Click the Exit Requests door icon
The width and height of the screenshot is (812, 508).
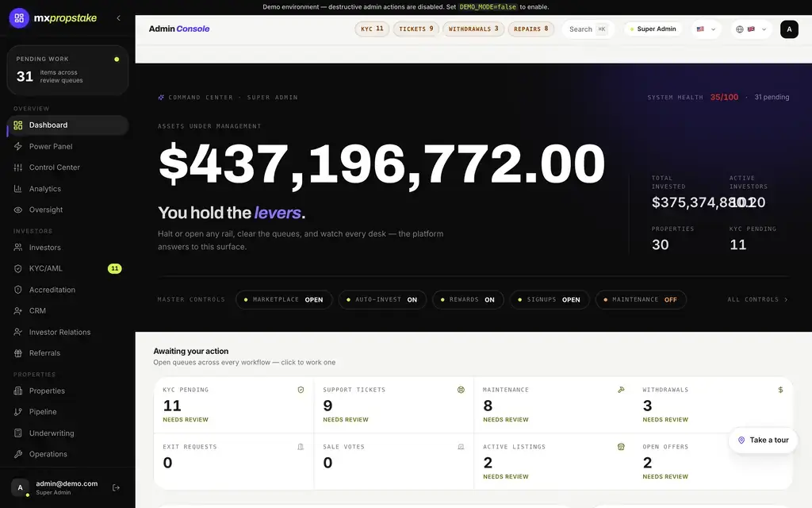301,447
